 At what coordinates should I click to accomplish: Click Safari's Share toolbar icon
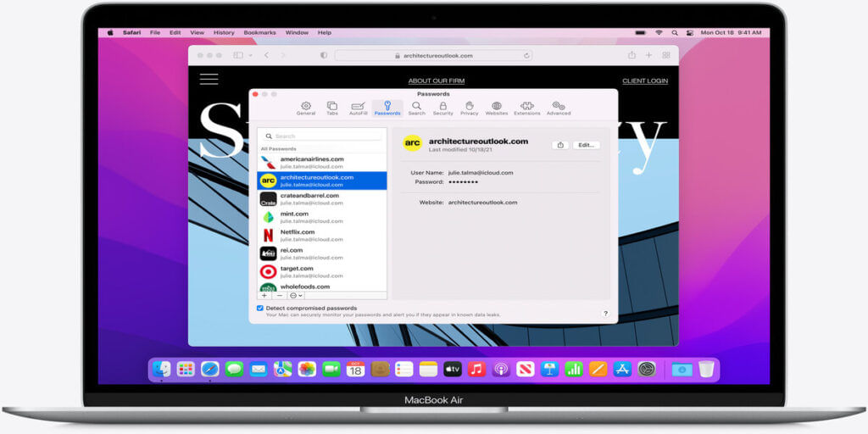coord(632,55)
